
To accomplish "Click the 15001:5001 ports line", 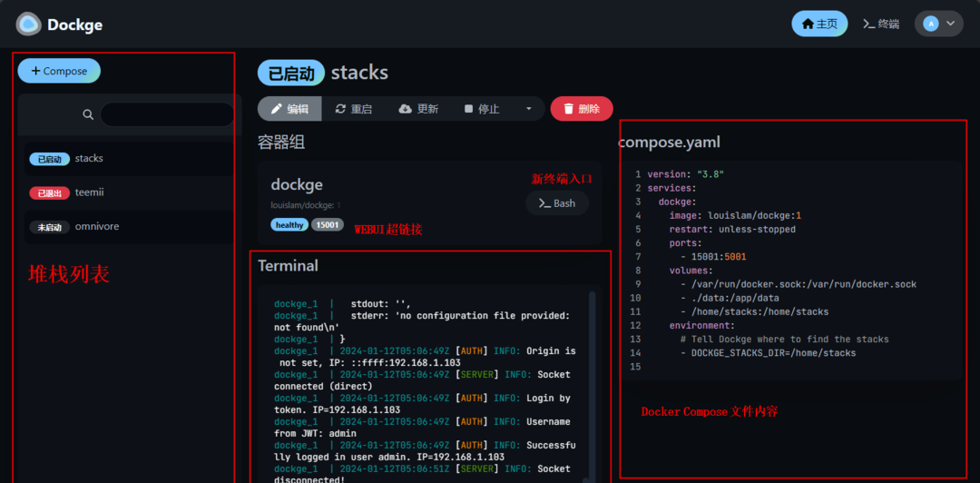I will tap(713, 257).
